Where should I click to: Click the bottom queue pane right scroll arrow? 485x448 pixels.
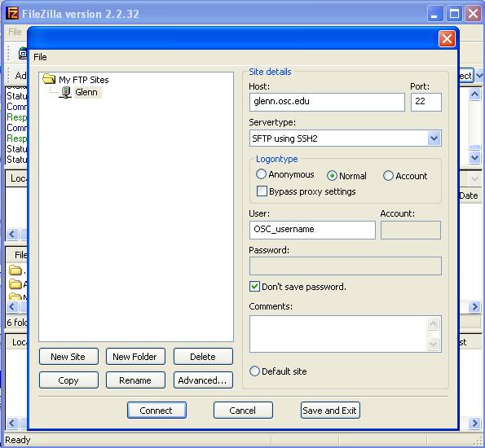coord(474,423)
